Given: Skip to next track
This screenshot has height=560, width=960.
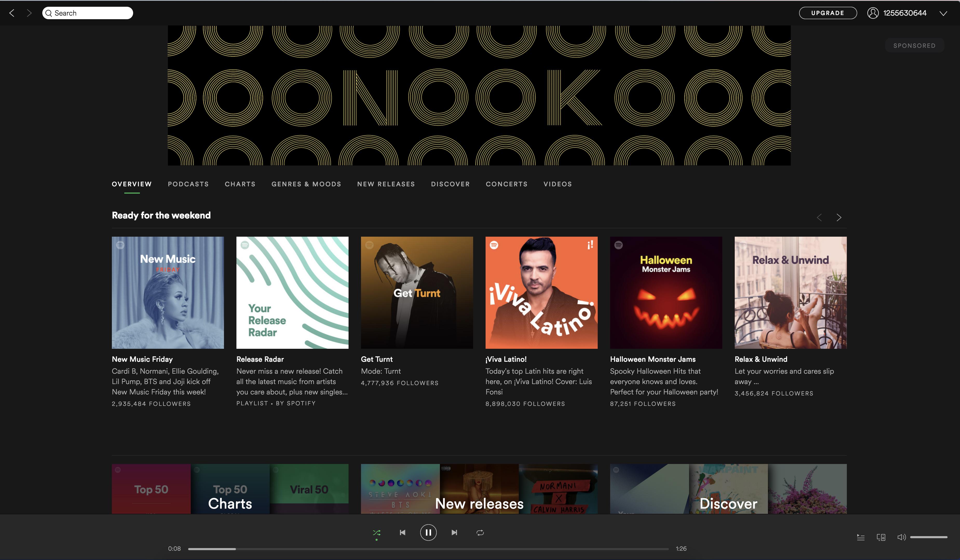Looking at the screenshot, I should coord(454,532).
